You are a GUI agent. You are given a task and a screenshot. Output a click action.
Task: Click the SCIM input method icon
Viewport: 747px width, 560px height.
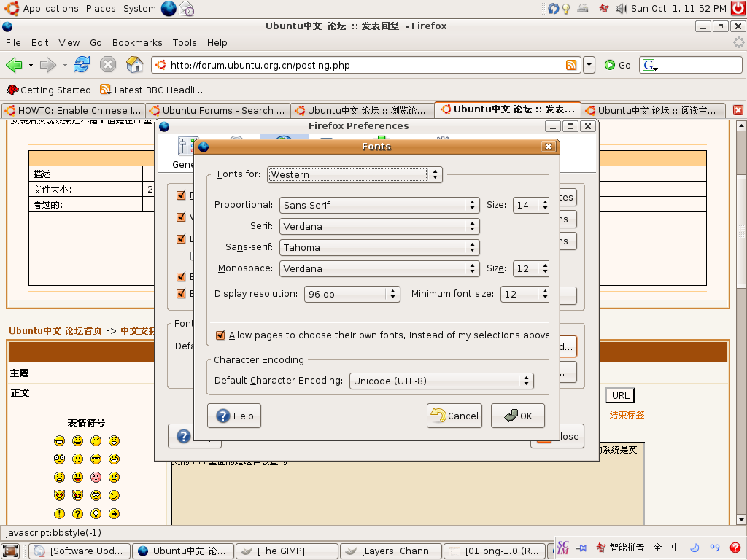point(562,548)
